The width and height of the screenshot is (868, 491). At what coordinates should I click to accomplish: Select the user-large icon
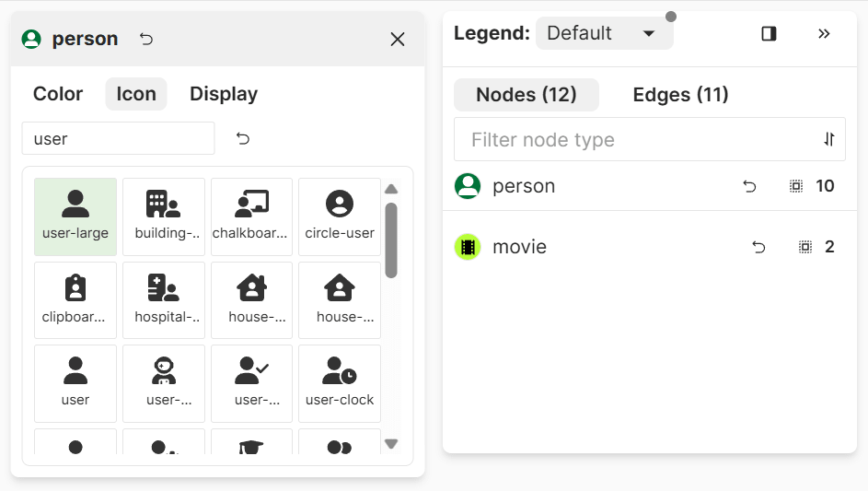point(75,216)
